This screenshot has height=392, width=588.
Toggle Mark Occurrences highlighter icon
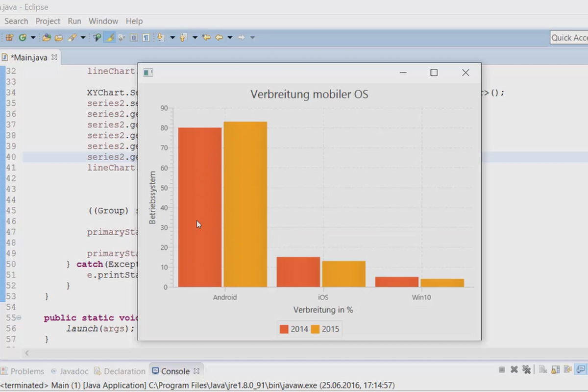click(x=109, y=38)
